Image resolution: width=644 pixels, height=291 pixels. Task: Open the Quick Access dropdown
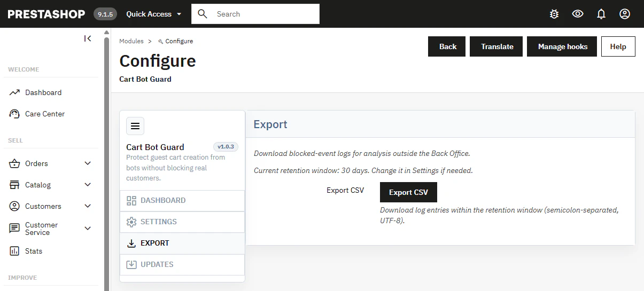pyautogui.click(x=154, y=14)
